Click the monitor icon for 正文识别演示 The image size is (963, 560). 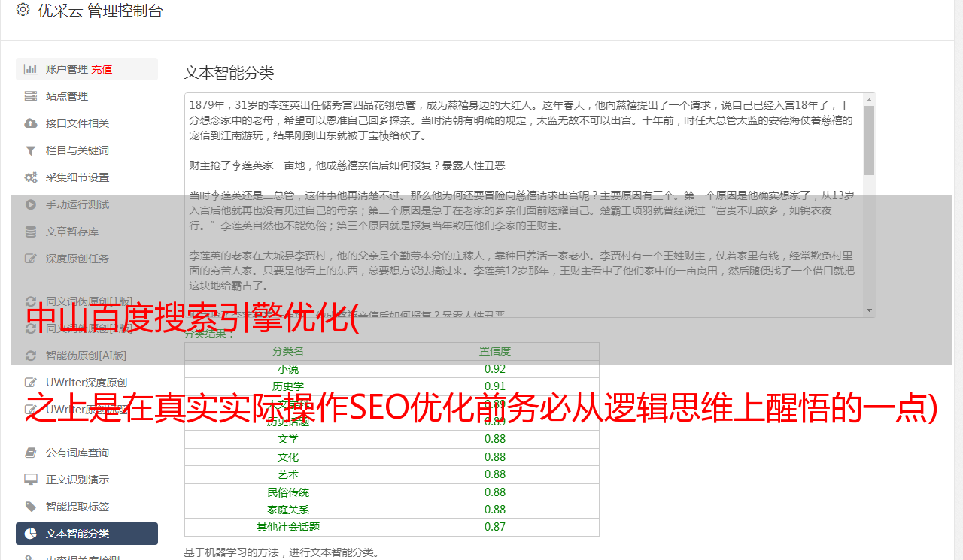point(31,480)
